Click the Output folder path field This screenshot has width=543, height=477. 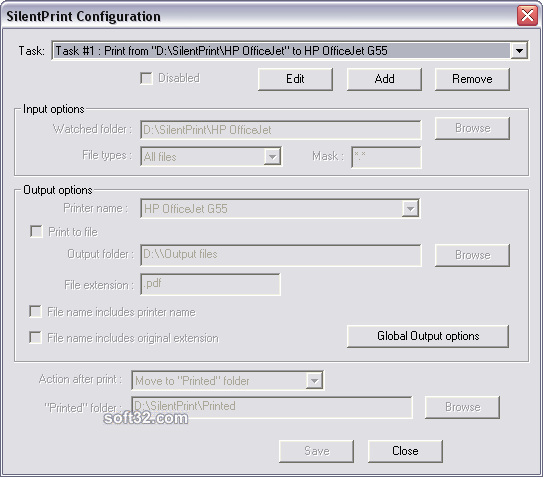[x=281, y=255]
